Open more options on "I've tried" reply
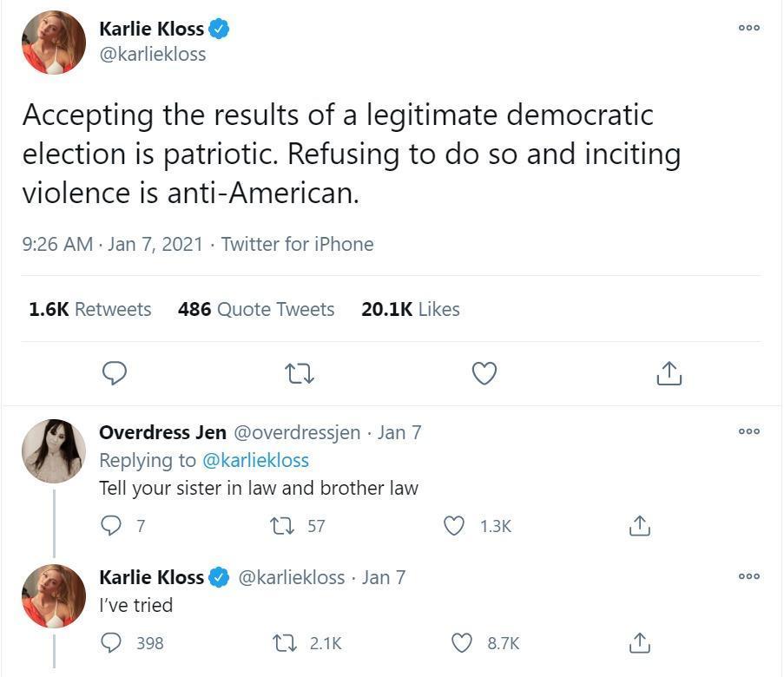Image resolution: width=784 pixels, height=677 pixels. tap(749, 576)
